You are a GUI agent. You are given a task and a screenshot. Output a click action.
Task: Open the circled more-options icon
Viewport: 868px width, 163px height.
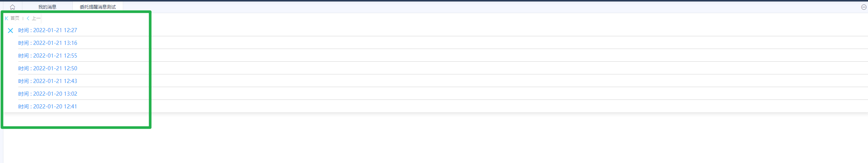pos(864,7)
